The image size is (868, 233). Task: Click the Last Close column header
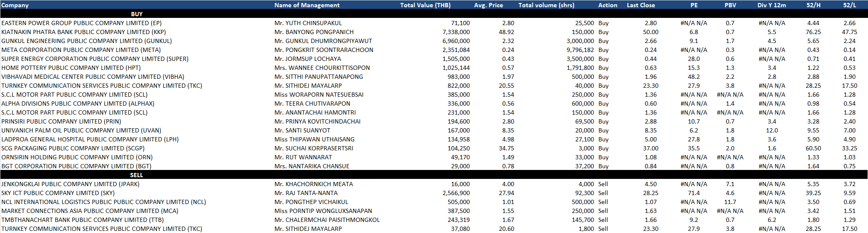pyautogui.click(x=641, y=5)
